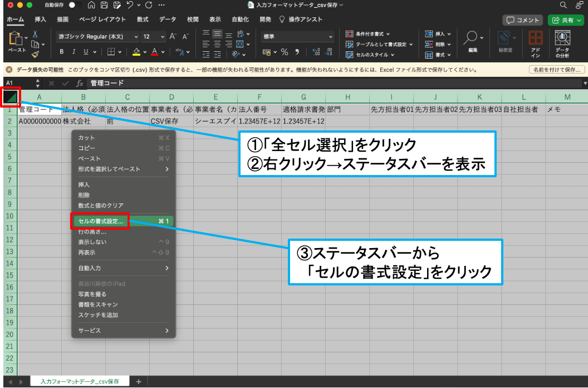Click the Format Painter brush icon
588x388 pixels.
pyautogui.click(x=35, y=55)
